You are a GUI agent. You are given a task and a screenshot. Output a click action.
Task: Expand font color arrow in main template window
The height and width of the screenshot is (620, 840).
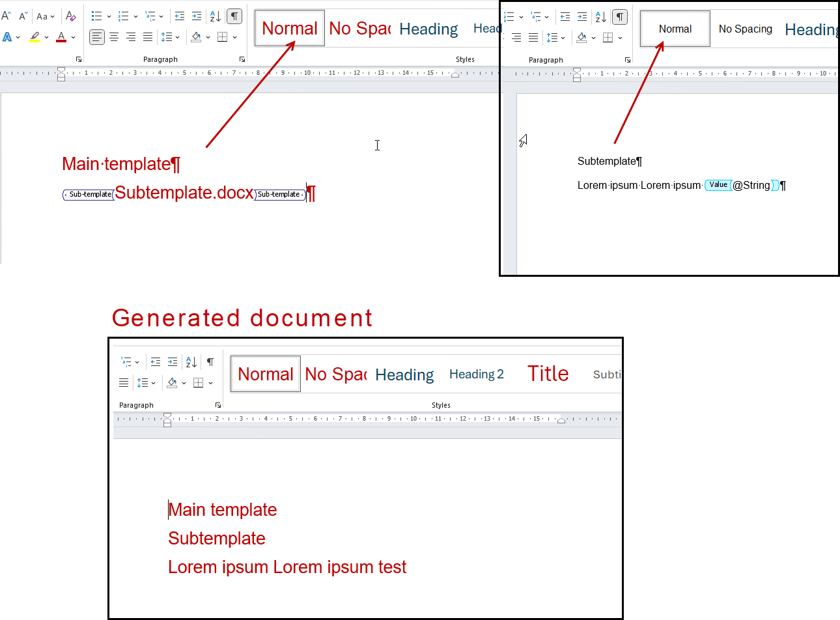click(74, 37)
